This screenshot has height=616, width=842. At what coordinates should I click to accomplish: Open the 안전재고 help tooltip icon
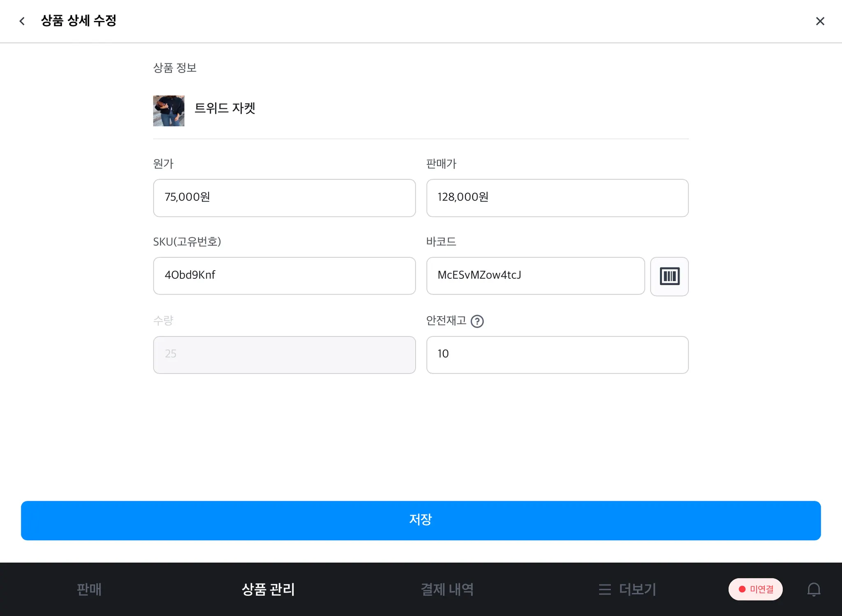477,321
